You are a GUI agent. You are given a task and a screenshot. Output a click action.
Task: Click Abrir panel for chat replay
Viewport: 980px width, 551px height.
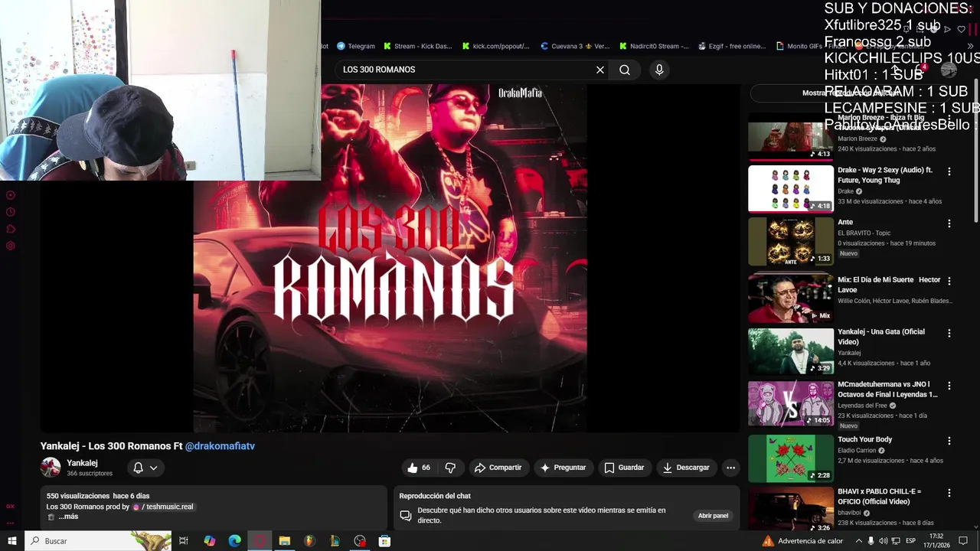click(x=713, y=516)
